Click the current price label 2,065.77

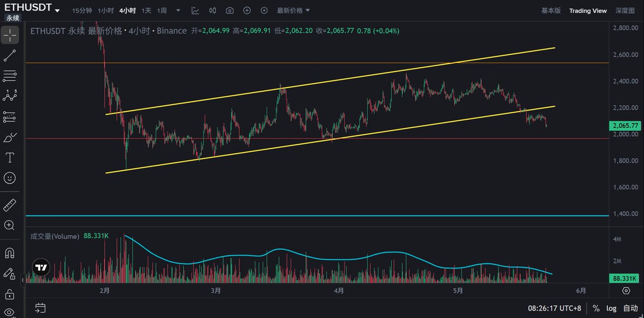[626, 125]
